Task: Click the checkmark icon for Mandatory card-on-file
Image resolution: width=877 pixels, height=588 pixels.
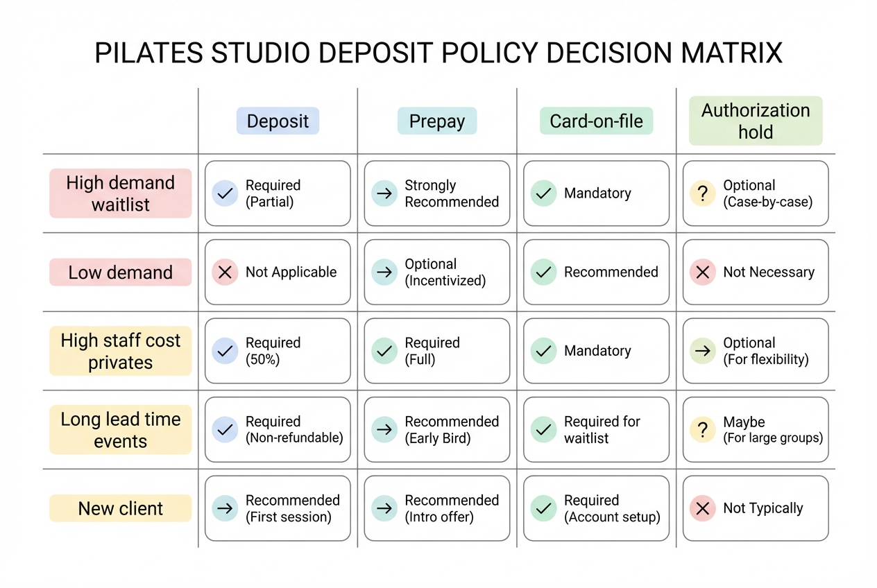Action: (x=544, y=193)
